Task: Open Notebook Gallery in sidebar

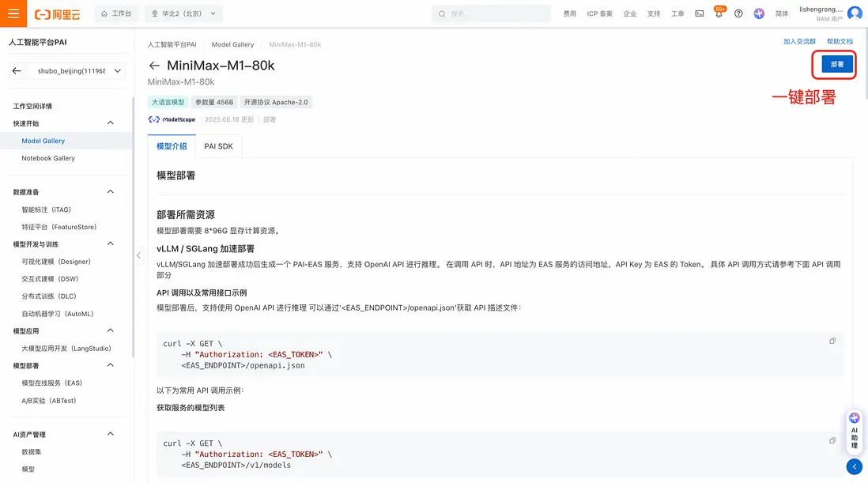Action: [x=48, y=158]
